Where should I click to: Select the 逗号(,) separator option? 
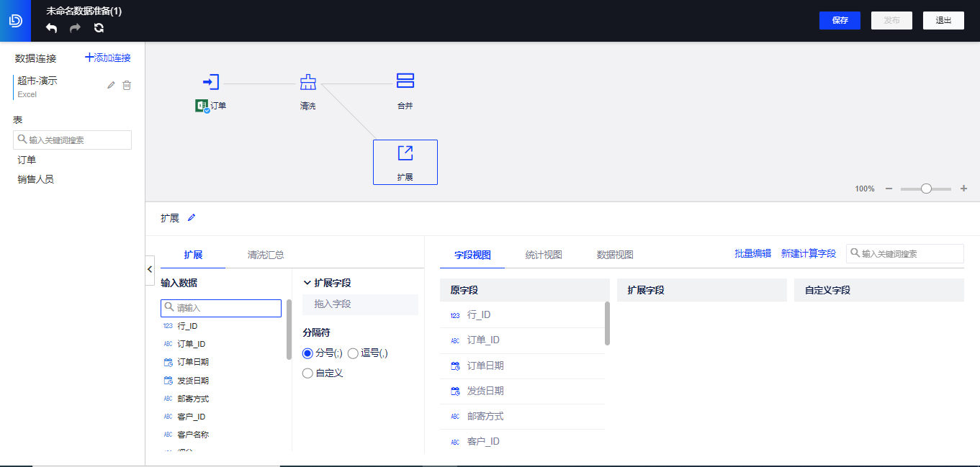point(352,353)
